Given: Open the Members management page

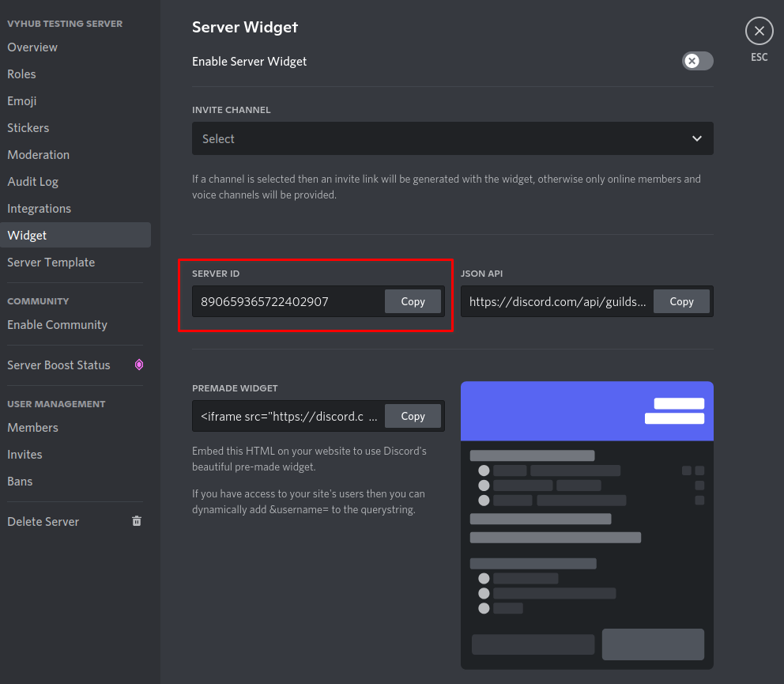Looking at the screenshot, I should click(32, 427).
